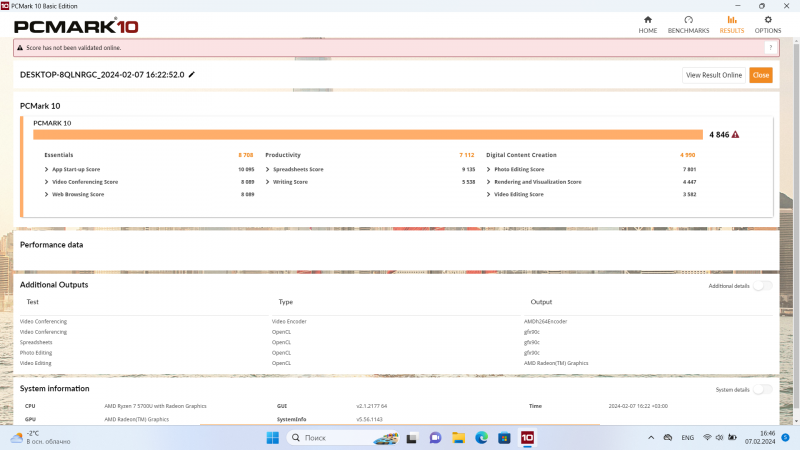Click the battery tray icon
This screenshot has width=800, height=450.
[x=732, y=438]
